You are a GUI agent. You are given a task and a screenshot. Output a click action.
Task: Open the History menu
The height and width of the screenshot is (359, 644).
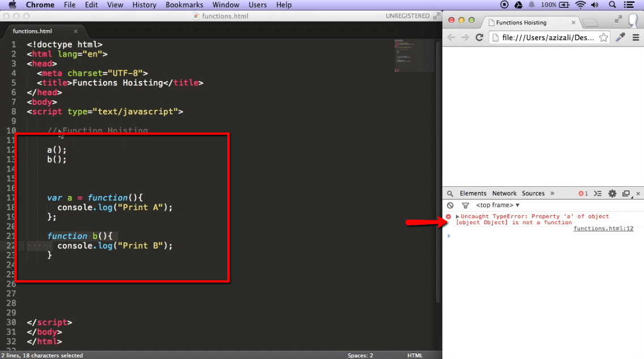pyautogui.click(x=144, y=5)
